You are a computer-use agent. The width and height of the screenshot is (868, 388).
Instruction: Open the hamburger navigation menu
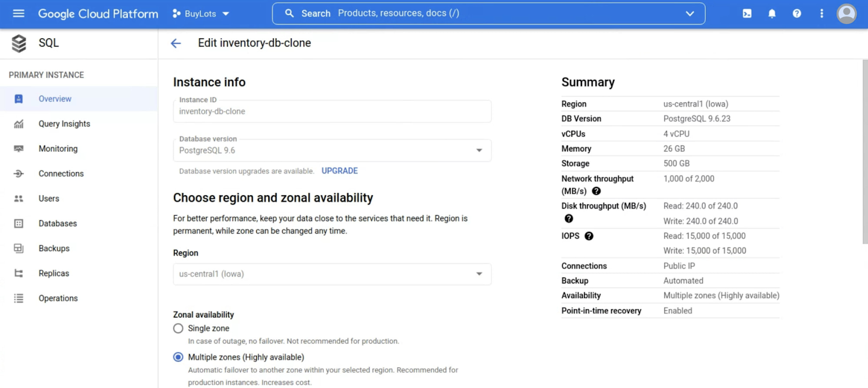18,13
